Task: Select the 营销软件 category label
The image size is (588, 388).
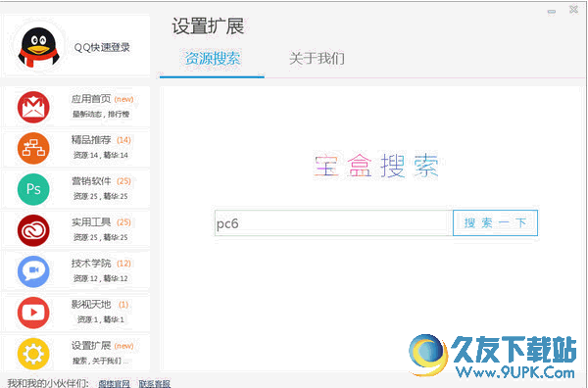Action: (x=91, y=181)
